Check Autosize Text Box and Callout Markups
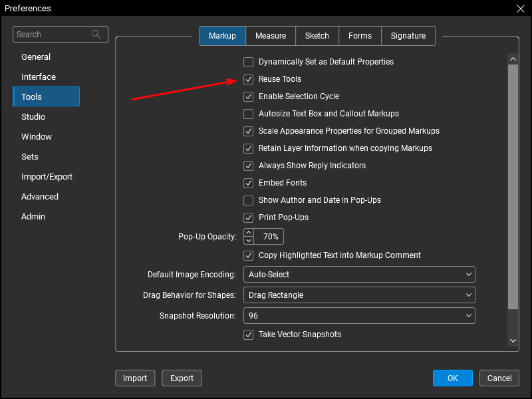The width and height of the screenshot is (532, 399). pyautogui.click(x=248, y=114)
